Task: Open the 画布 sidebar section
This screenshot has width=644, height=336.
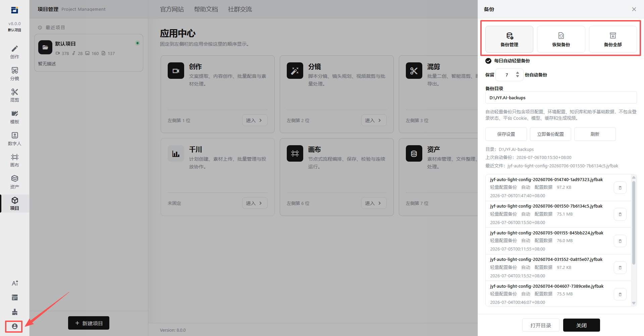Action: tap(14, 160)
